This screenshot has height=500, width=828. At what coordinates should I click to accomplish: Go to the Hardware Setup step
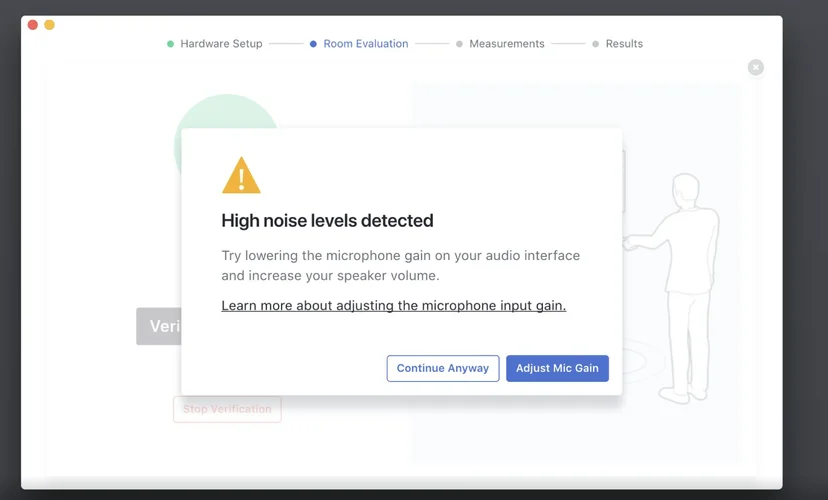click(x=221, y=44)
